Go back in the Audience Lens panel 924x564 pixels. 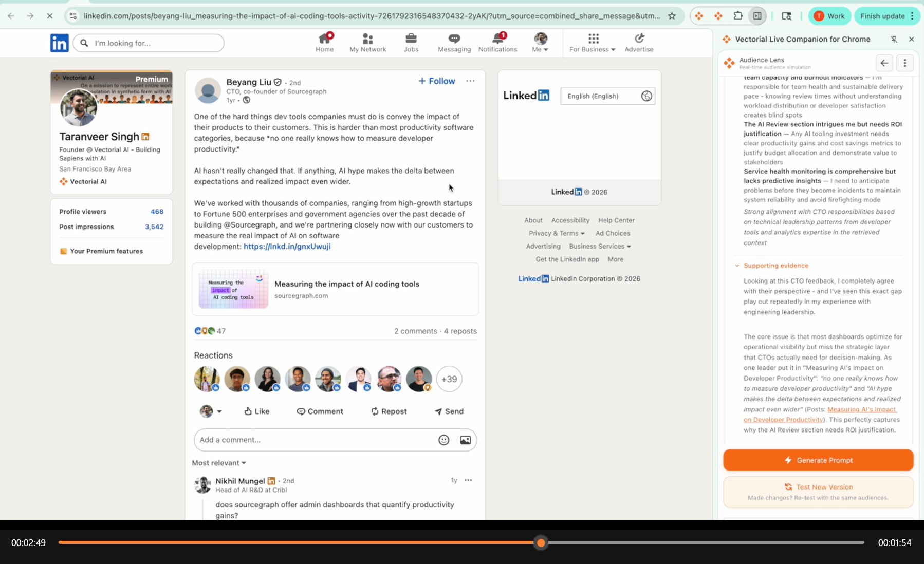pyautogui.click(x=884, y=63)
